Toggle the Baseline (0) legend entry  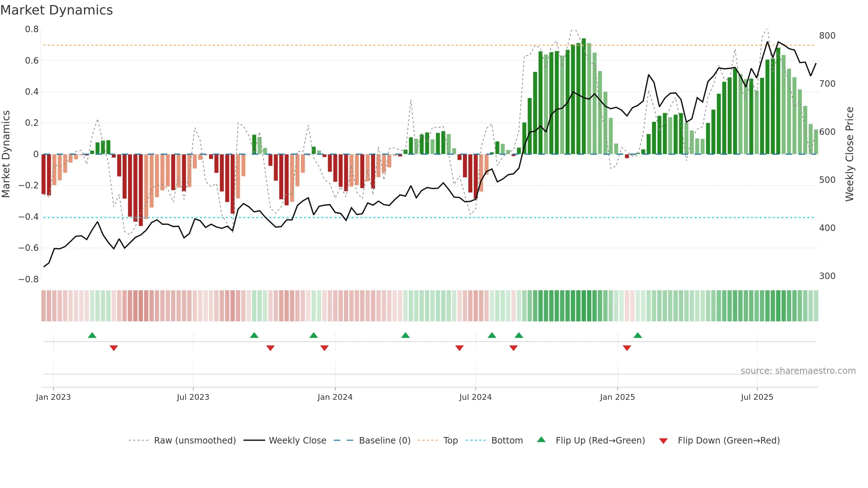(x=372, y=441)
